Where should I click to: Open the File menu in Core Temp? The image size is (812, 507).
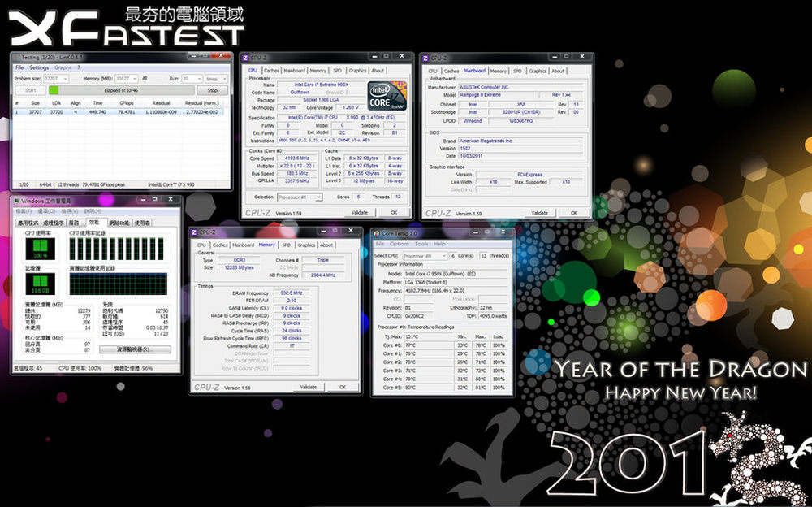coord(380,244)
